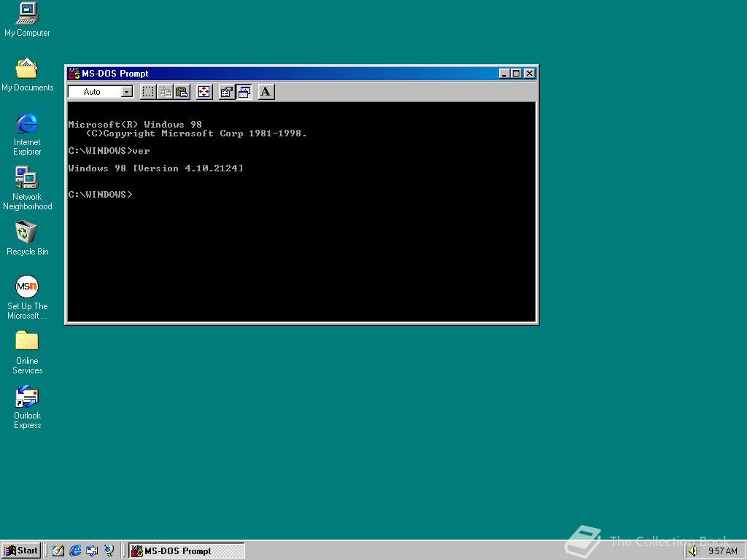Toggle the Background toolbar button
This screenshot has width=747, height=560.
click(244, 91)
